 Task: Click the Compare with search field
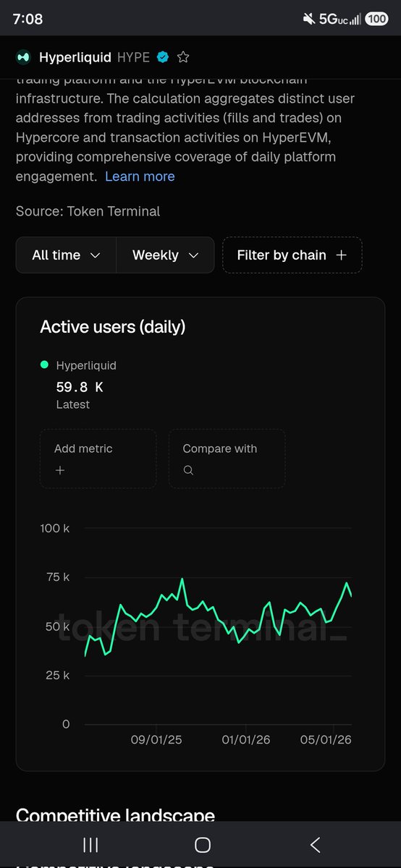(227, 459)
